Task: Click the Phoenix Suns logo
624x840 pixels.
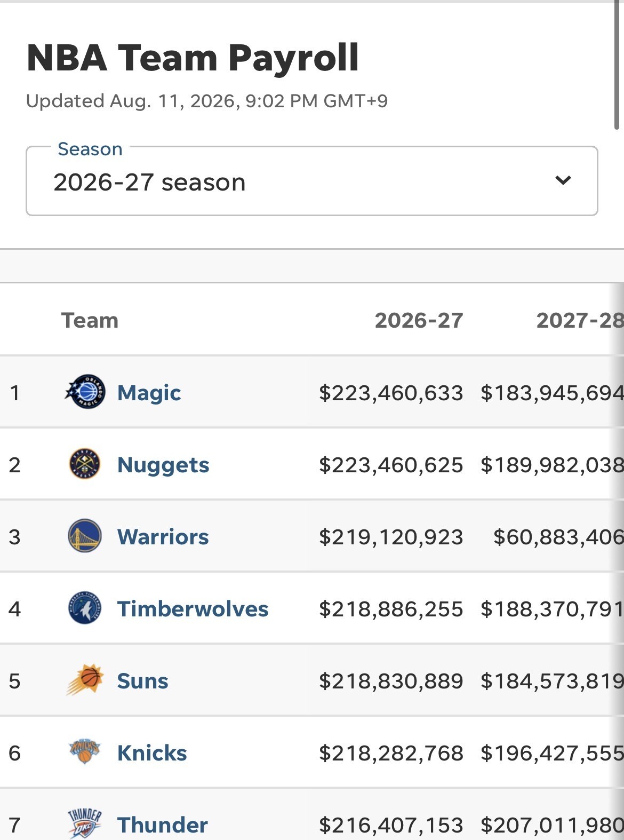Action: pyautogui.click(x=85, y=679)
